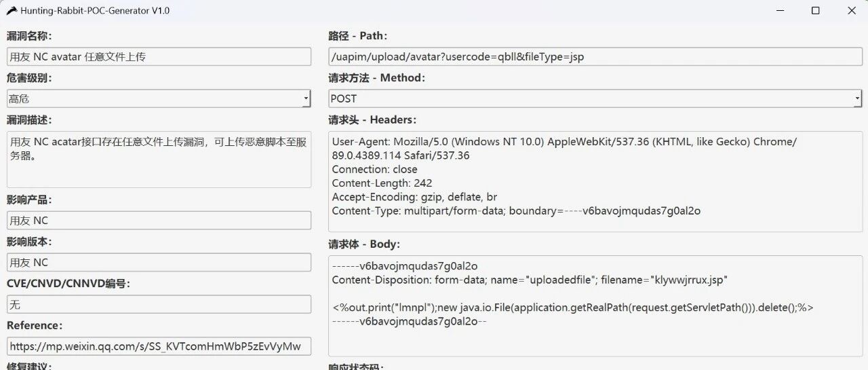Expand the 请求方法 Method dropdown showing POST
The height and width of the screenshot is (370, 868).
(x=595, y=98)
